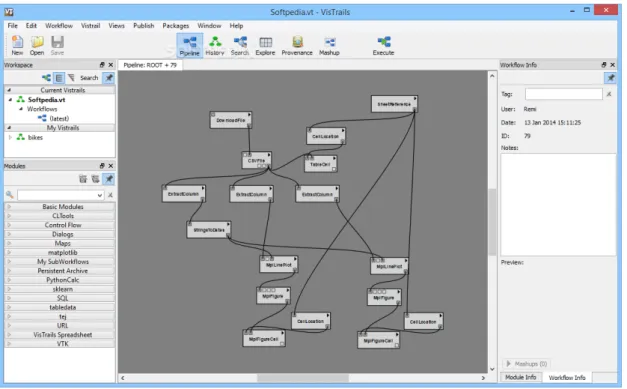Screen dimensions: 627x389
Task: Open the Mashup view
Action: point(329,46)
